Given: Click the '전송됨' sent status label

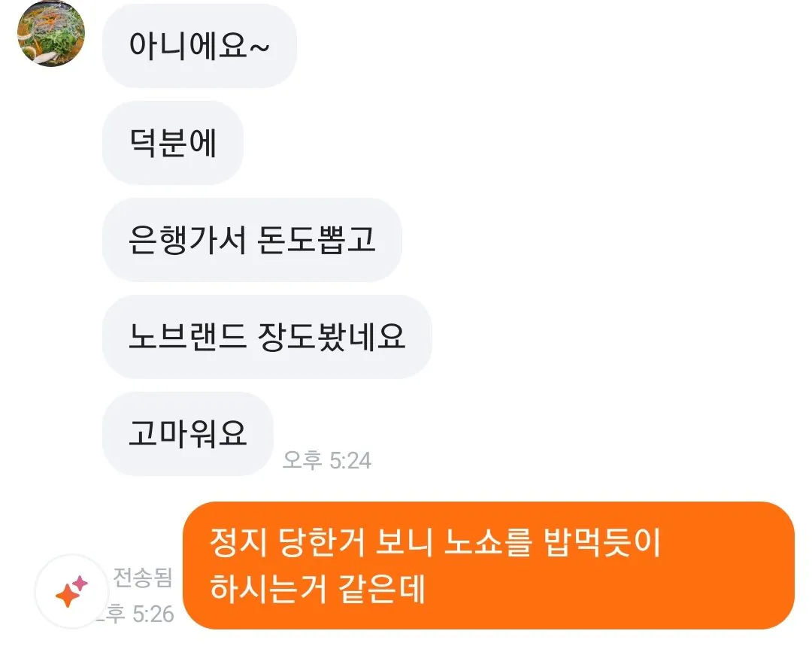Looking at the screenshot, I should tap(142, 578).
